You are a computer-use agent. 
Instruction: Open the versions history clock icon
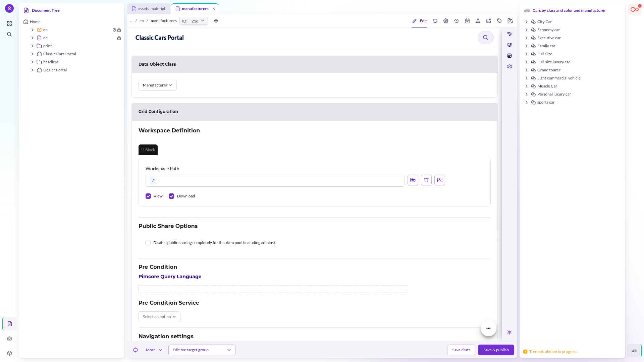pos(457,21)
